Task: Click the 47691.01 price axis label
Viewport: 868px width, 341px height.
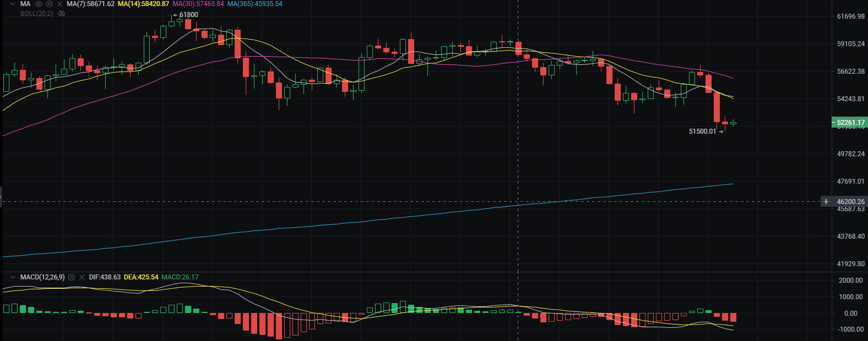Action: tap(851, 182)
